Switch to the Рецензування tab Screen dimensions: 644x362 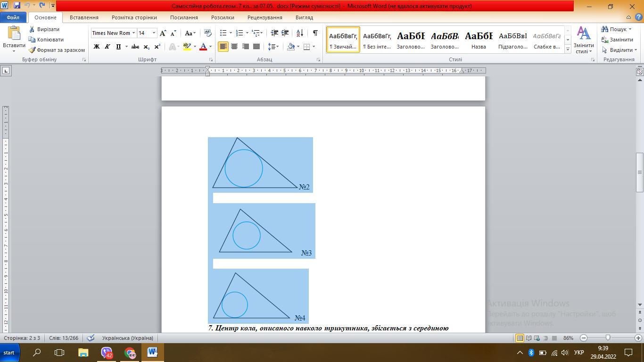[x=264, y=17]
